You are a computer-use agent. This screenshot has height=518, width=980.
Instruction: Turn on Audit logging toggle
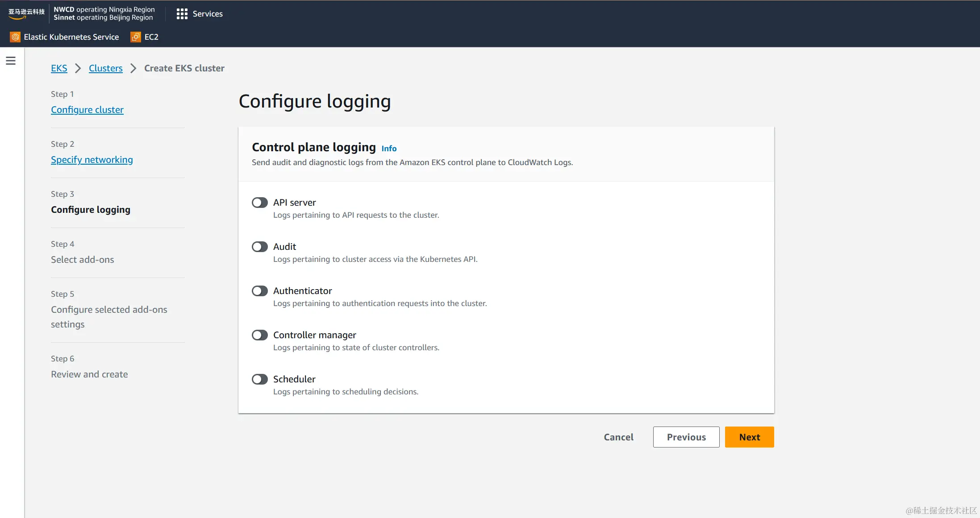pyautogui.click(x=260, y=247)
